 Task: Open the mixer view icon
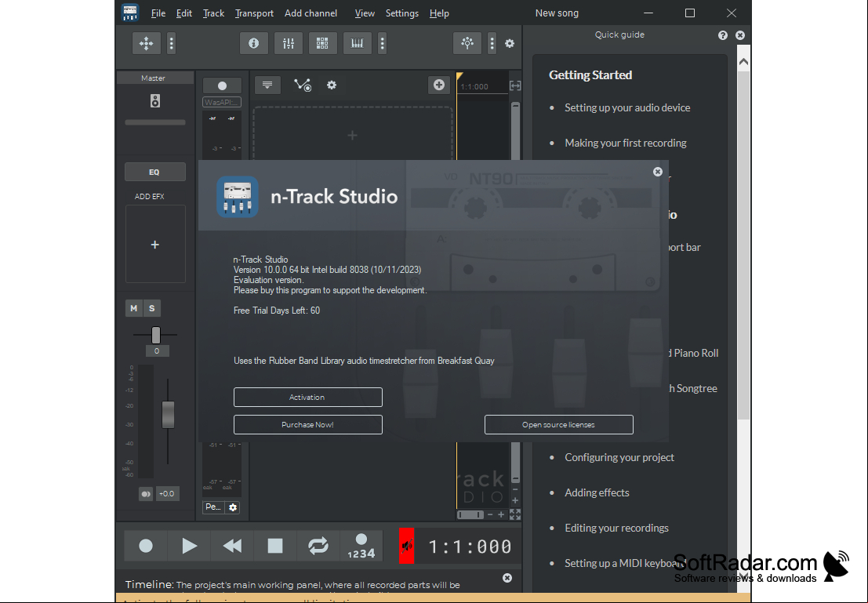(x=289, y=43)
